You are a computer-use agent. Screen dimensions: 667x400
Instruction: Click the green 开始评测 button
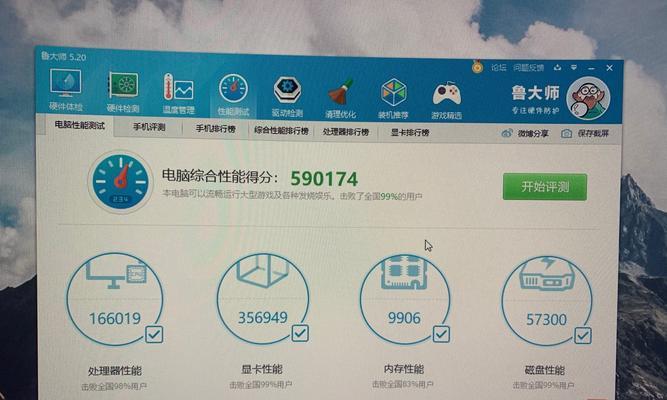pyautogui.click(x=545, y=186)
